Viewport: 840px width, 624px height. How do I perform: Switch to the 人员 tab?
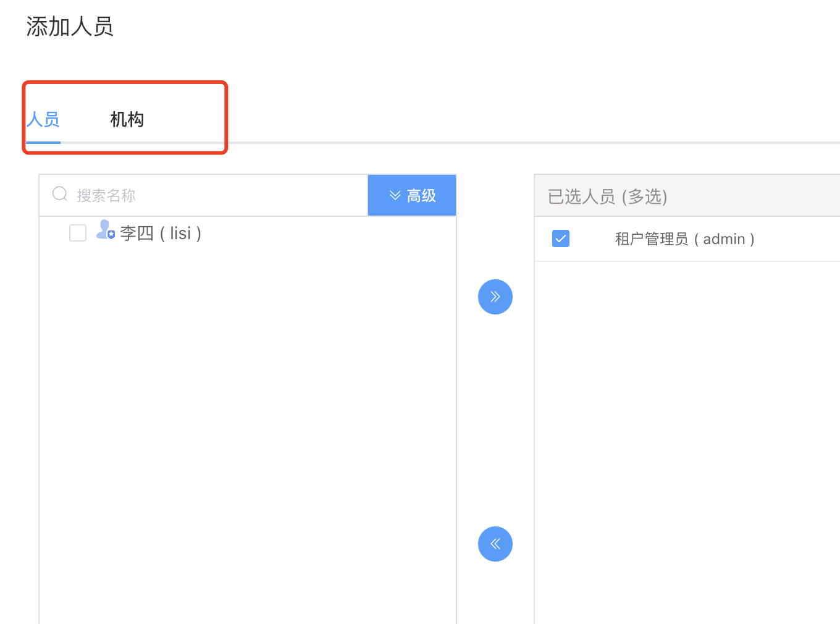43,119
